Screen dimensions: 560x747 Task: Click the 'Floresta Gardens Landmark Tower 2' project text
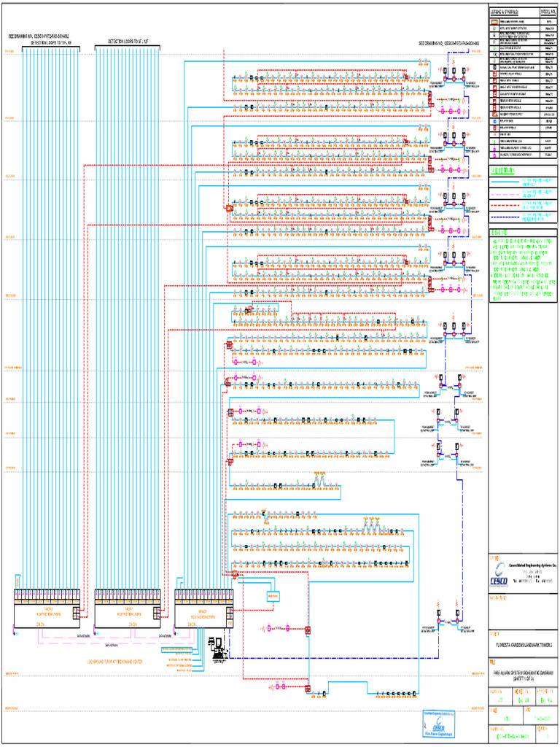point(524,645)
